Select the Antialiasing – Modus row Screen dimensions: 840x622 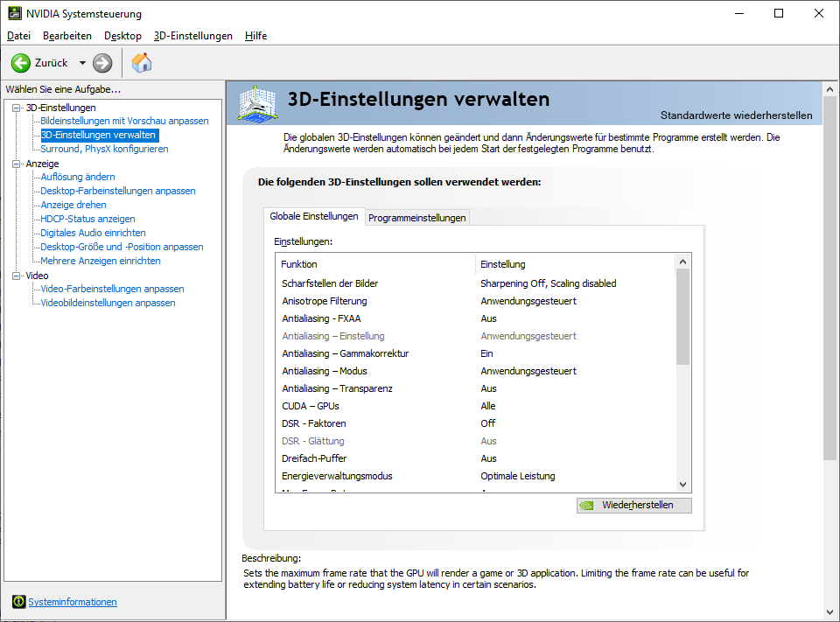point(476,371)
